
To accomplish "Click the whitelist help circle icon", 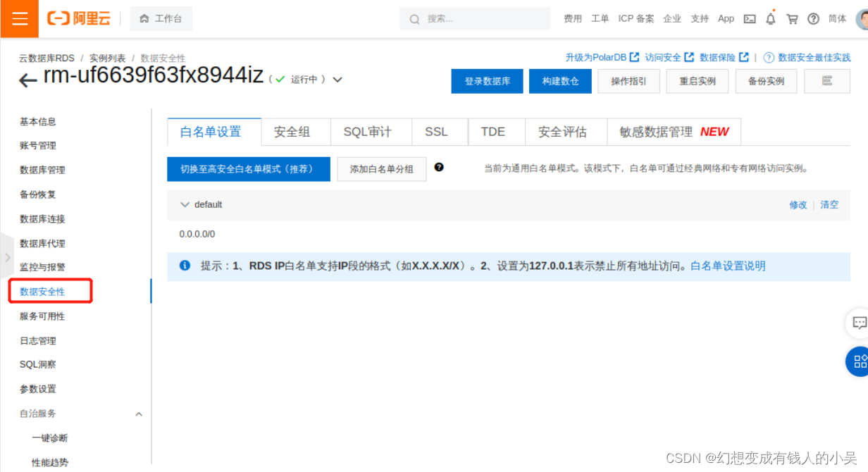I will [x=440, y=167].
